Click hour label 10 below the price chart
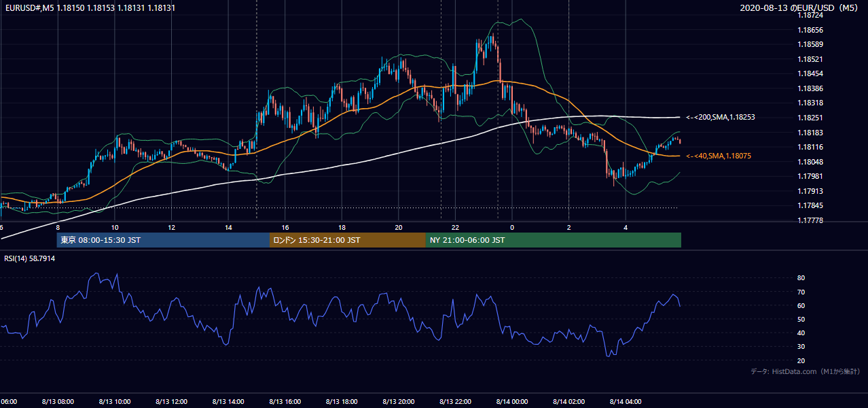The height and width of the screenshot is (408, 868). tap(115, 227)
